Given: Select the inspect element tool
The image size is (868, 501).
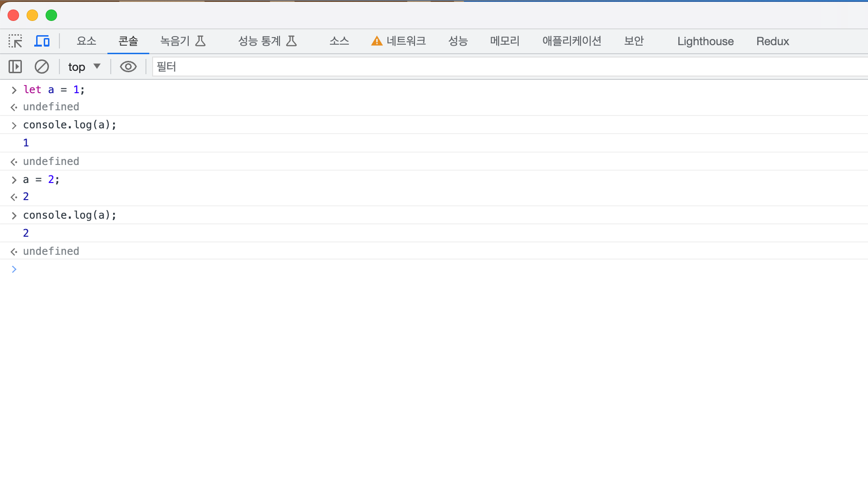Looking at the screenshot, I should coord(15,41).
